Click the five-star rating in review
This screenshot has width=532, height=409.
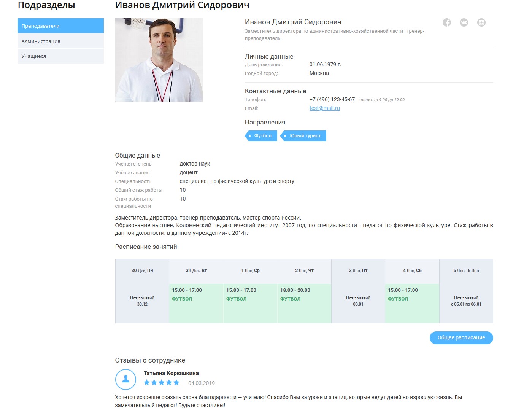162,383
